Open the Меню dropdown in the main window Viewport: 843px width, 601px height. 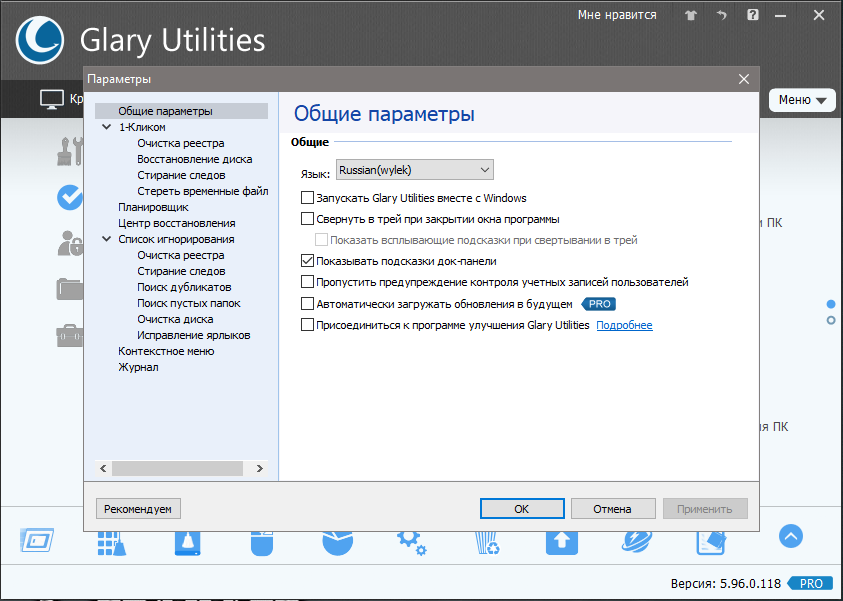802,100
